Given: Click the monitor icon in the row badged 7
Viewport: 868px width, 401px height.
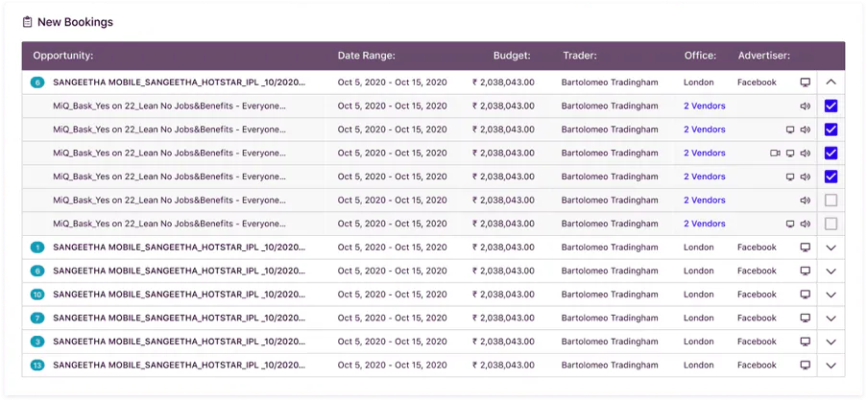Looking at the screenshot, I should [x=806, y=318].
